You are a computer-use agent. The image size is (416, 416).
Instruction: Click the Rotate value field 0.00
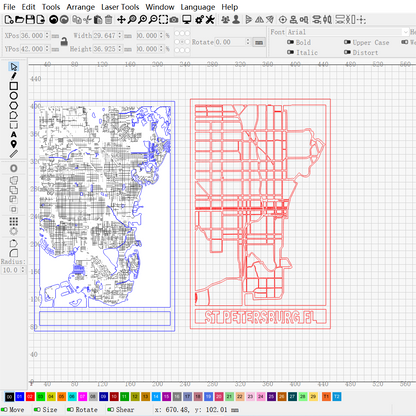click(x=230, y=42)
